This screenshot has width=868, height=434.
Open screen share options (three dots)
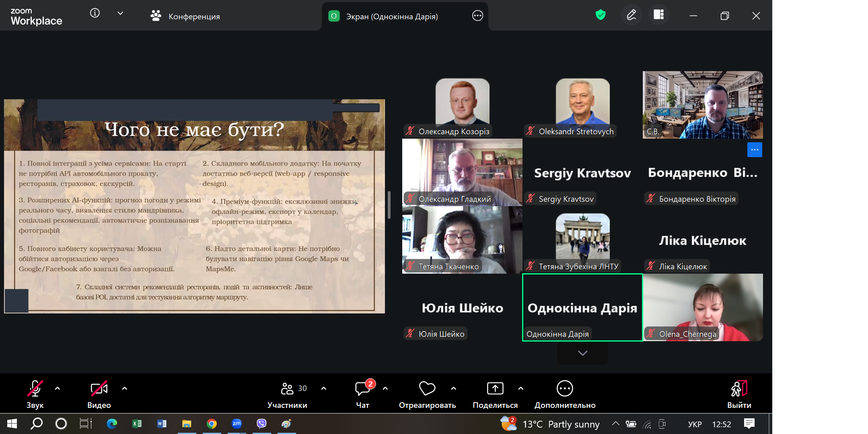477,16
